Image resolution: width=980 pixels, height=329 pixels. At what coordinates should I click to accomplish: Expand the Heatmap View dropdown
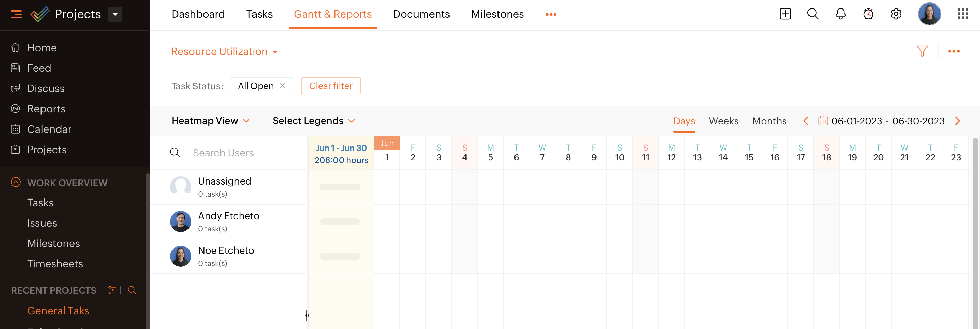click(211, 121)
